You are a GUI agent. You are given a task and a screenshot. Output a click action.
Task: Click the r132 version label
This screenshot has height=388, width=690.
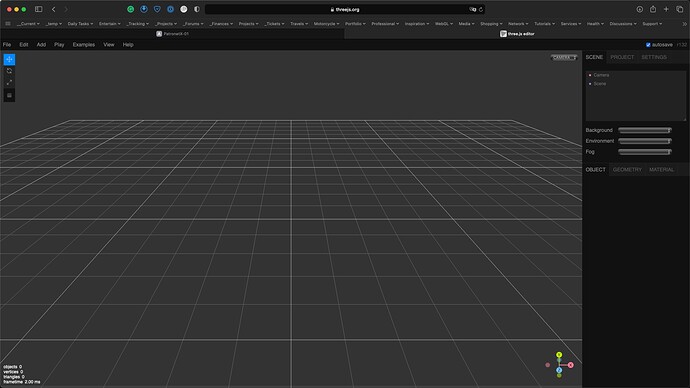(x=682, y=45)
